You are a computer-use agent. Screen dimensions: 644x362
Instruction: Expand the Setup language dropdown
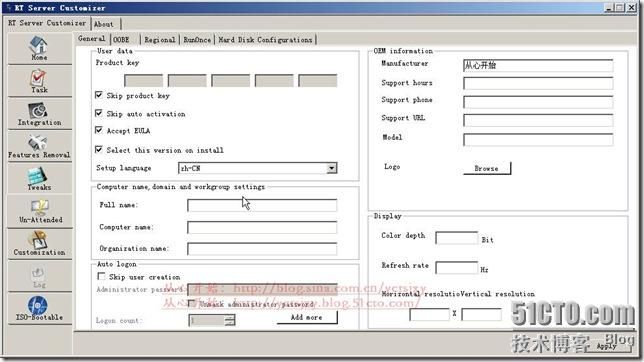(x=331, y=168)
